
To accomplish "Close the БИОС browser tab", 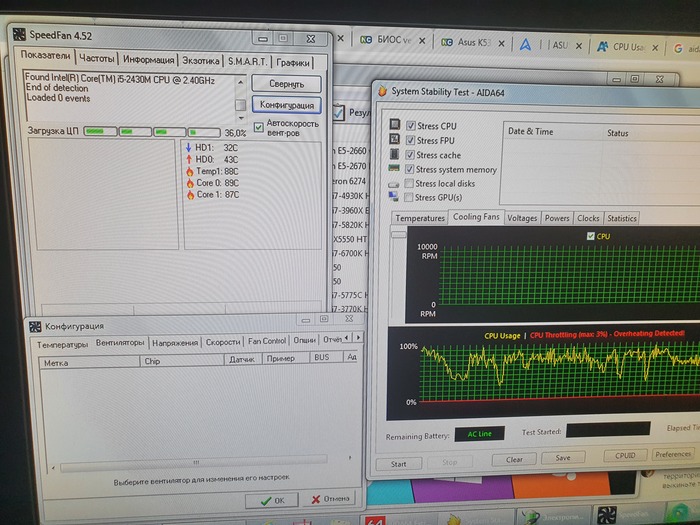I will pyautogui.click(x=422, y=42).
